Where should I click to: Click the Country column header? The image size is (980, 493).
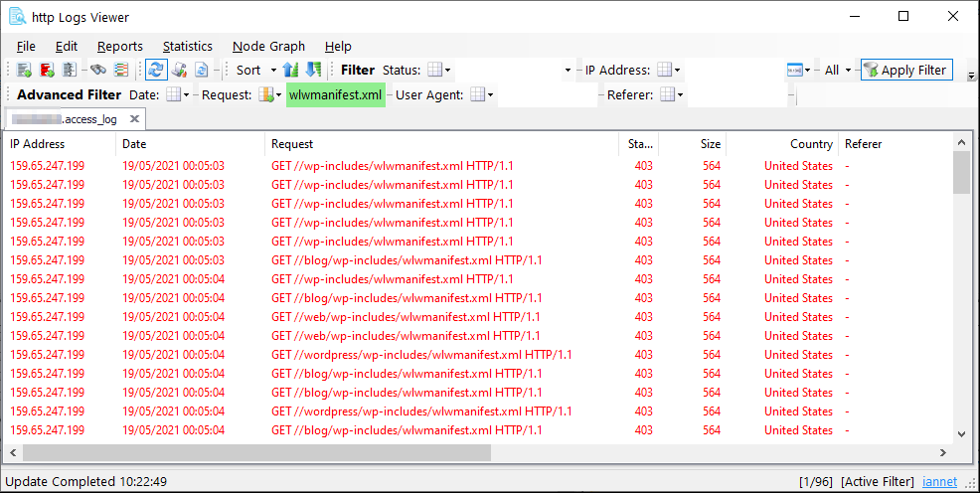tap(811, 144)
